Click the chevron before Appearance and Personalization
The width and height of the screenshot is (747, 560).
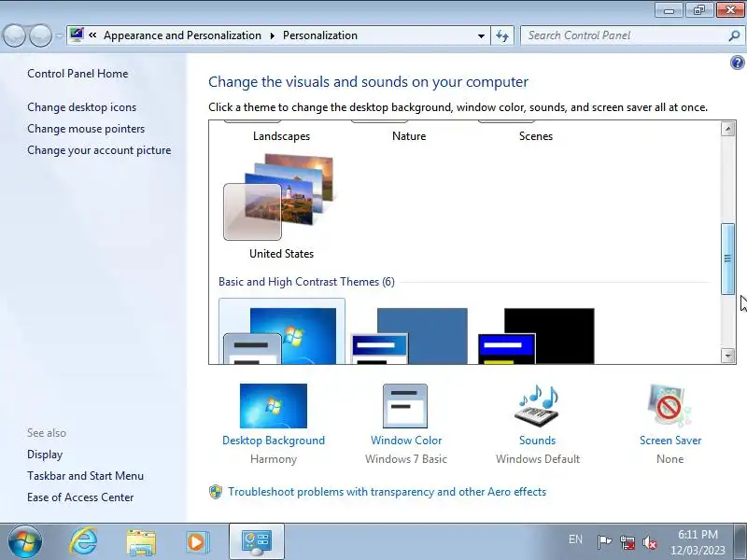click(x=92, y=35)
